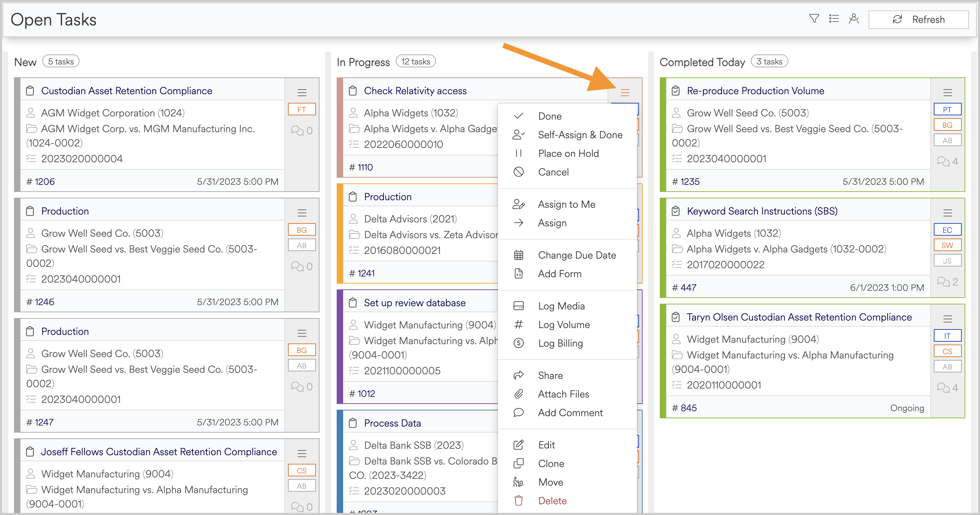Viewport: 980px width, 515px height.
Task: Click the 12 tasks count badge
Action: [x=416, y=62]
